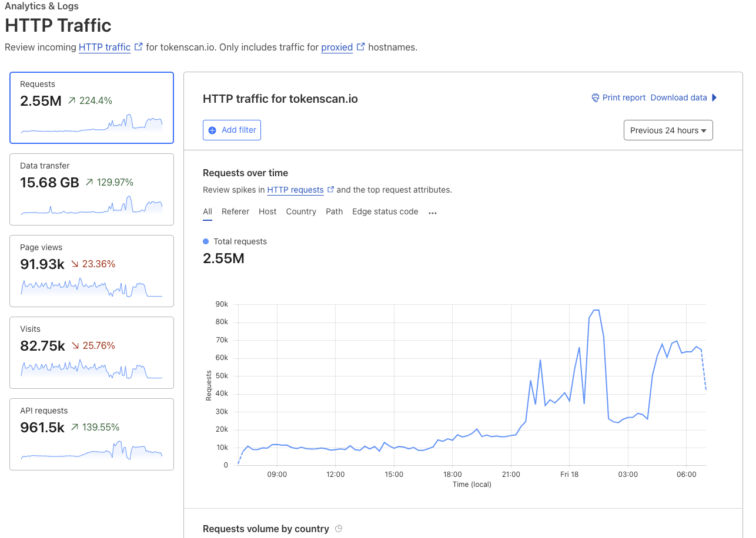Click the Total requests legend label
This screenshot has height=538, width=756.
[240, 241]
